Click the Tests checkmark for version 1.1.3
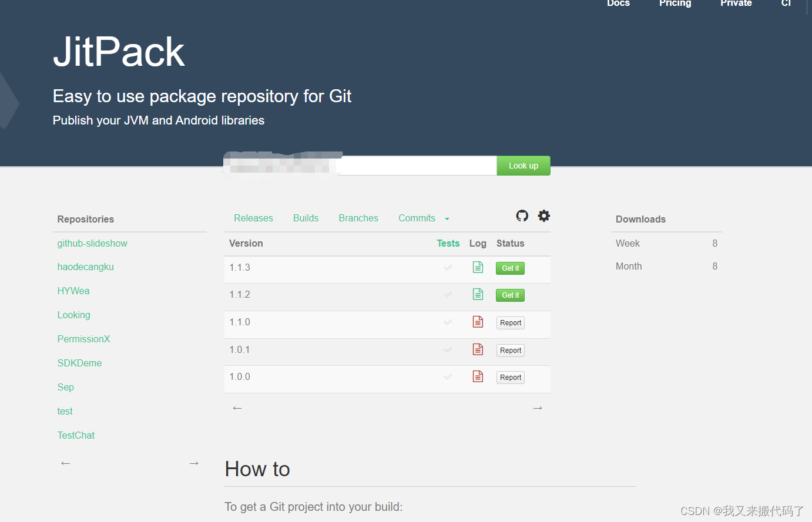 point(448,267)
